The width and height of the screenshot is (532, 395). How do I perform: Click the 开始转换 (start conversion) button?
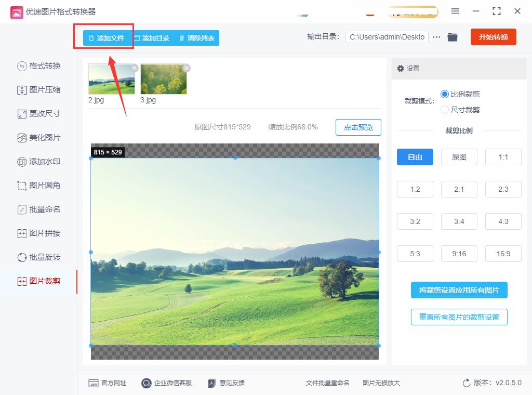493,37
